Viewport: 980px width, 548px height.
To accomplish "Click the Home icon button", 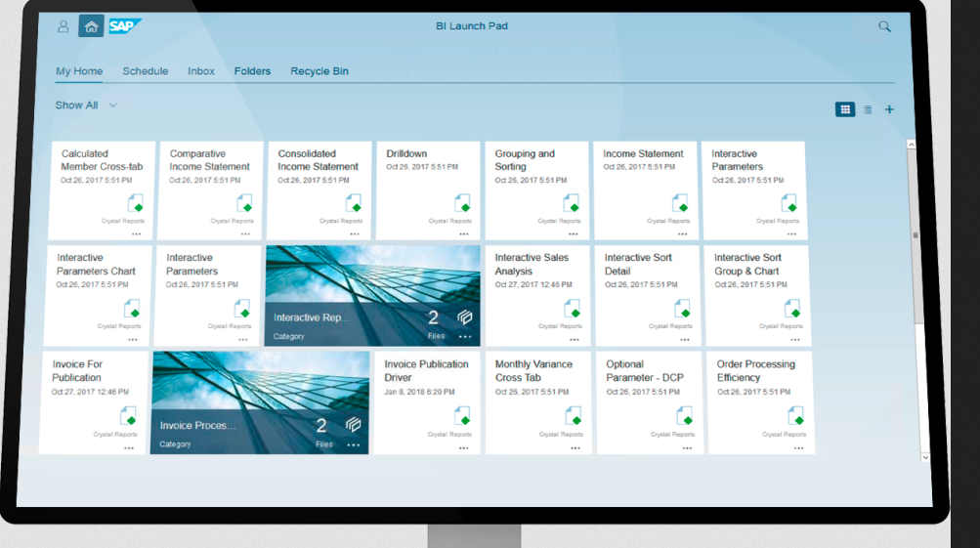I will coord(91,26).
